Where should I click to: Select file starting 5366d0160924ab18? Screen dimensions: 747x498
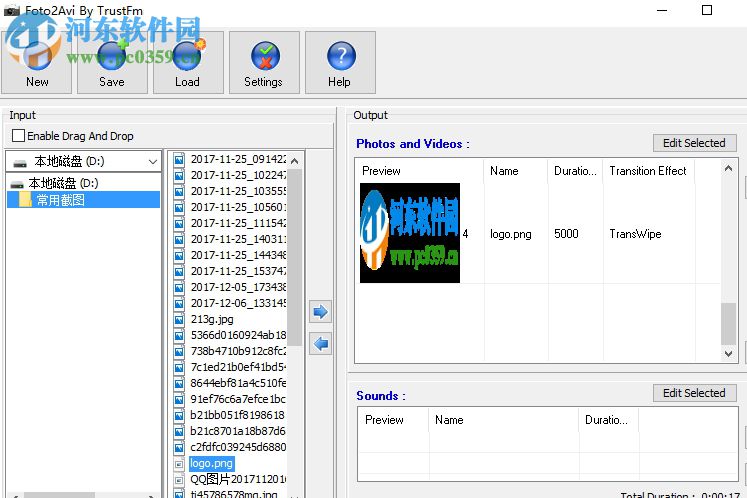point(238,335)
